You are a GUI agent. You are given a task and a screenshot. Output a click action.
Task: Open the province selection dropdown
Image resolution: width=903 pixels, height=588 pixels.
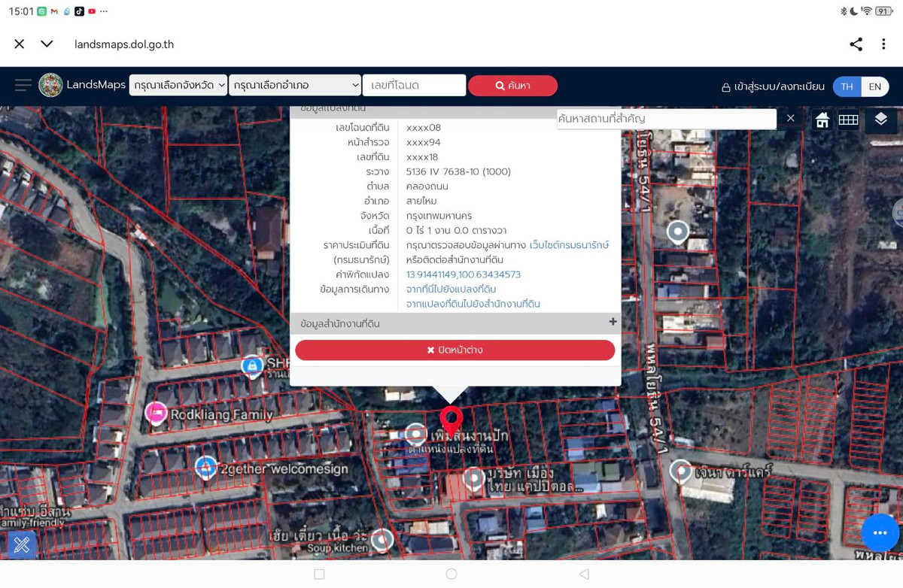pos(178,86)
